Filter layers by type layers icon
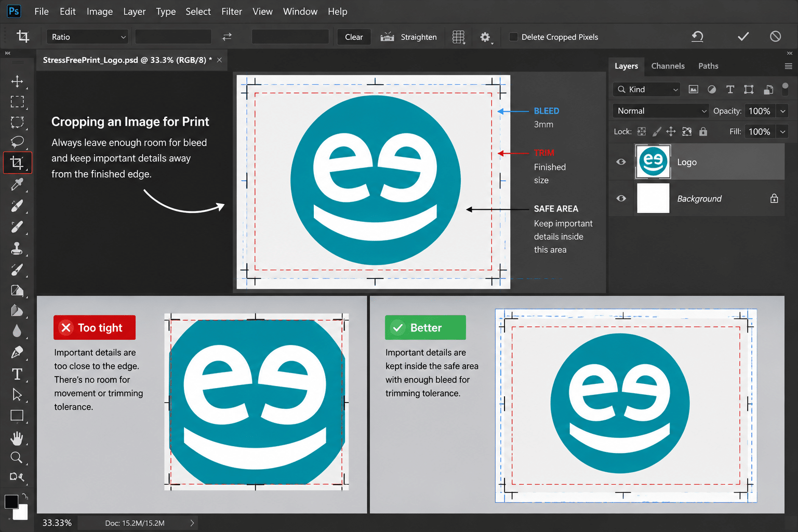Screen dimensions: 798x532 pos(730,89)
